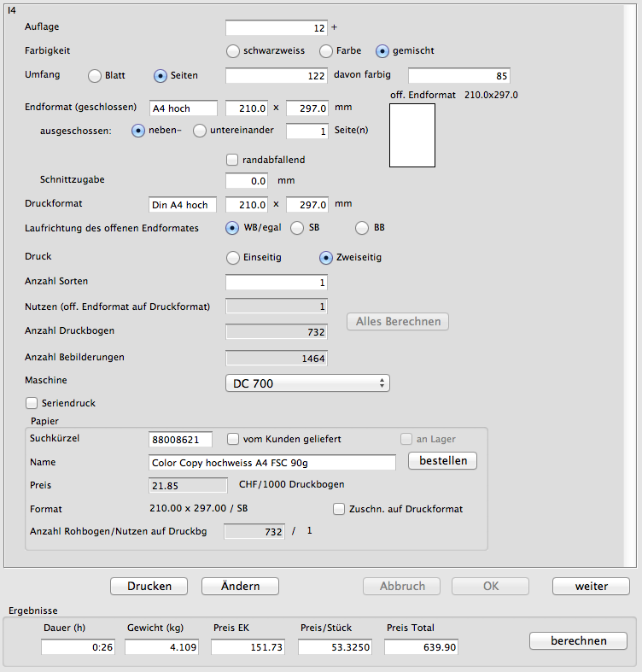Enable the randabfallend checkbox
The image size is (642, 672).
(x=232, y=160)
